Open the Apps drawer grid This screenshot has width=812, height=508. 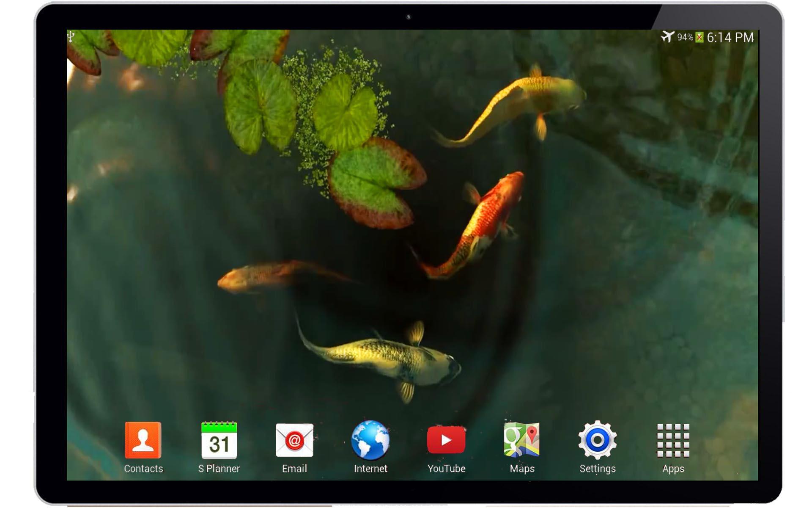click(673, 441)
